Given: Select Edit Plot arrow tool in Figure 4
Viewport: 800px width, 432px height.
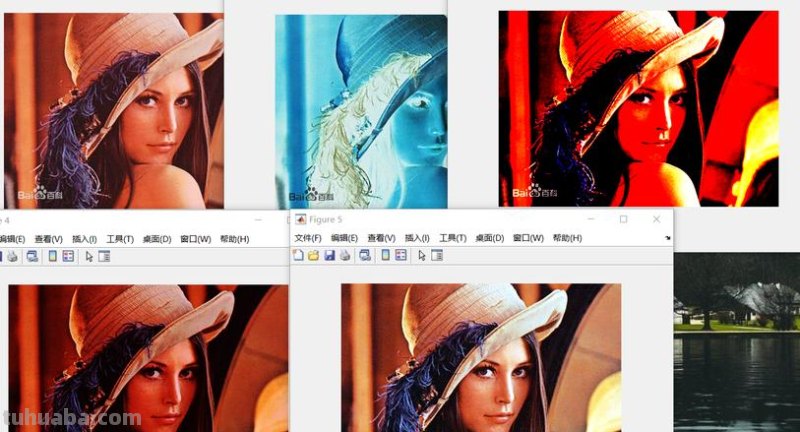Looking at the screenshot, I should [x=89, y=257].
